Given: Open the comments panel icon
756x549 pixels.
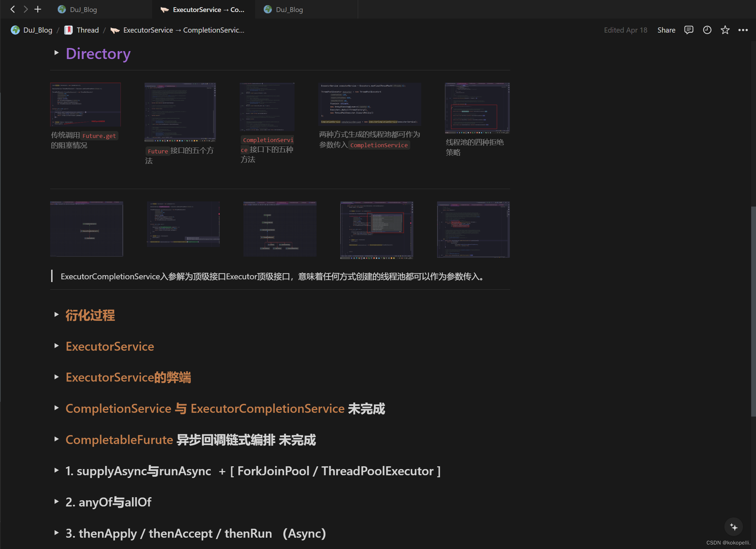Looking at the screenshot, I should click(689, 30).
